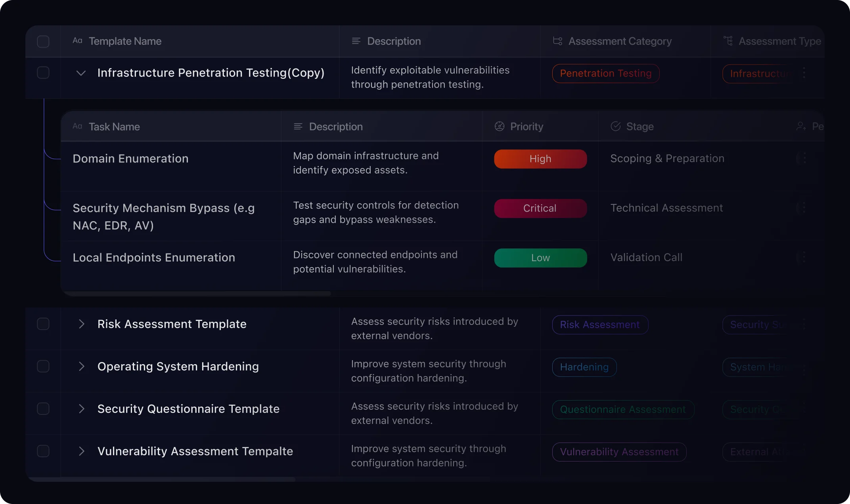
Task: Open more options for Risk Assessment Template
Action: (x=804, y=325)
